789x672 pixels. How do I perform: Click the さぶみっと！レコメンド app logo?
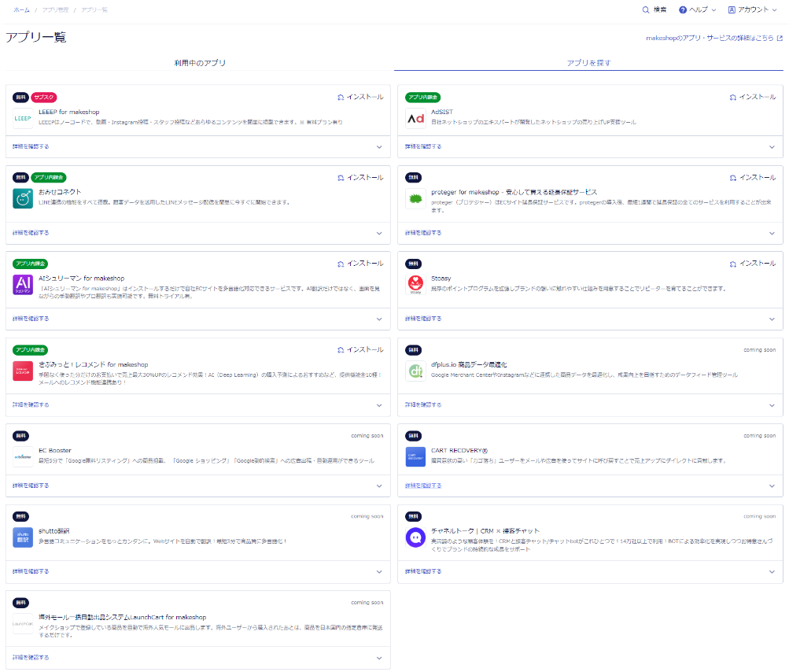tap(23, 371)
